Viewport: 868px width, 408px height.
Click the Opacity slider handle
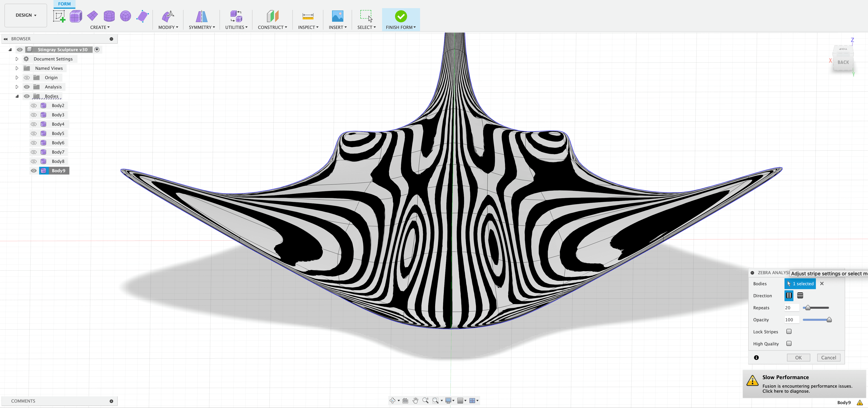tap(829, 320)
